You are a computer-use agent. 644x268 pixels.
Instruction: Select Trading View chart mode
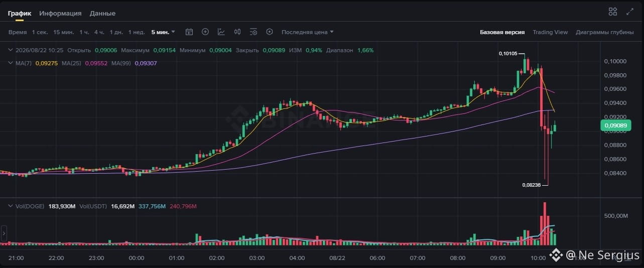pyautogui.click(x=550, y=32)
